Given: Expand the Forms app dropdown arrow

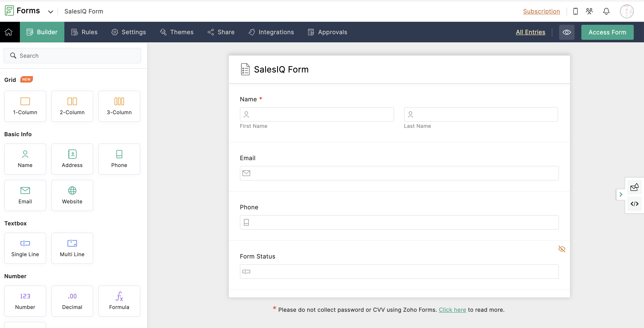Looking at the screenshot, I should point(50,12).
